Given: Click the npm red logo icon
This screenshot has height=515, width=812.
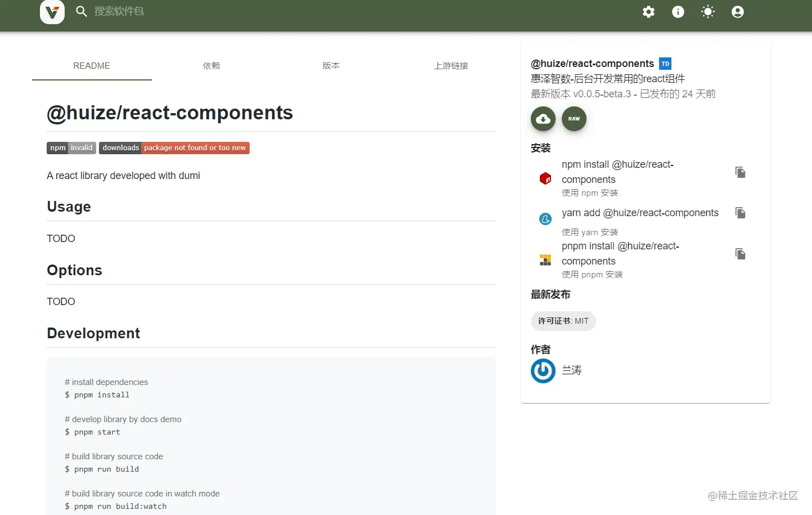Looking at the screenshot, I should [545, 178].
